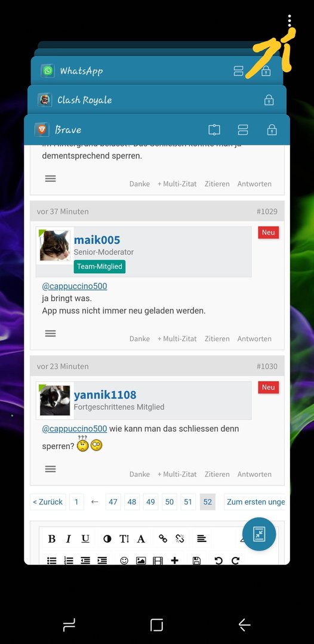
Task: Toggle lock icon on Brave card
Action: click(x=272, y=130)
